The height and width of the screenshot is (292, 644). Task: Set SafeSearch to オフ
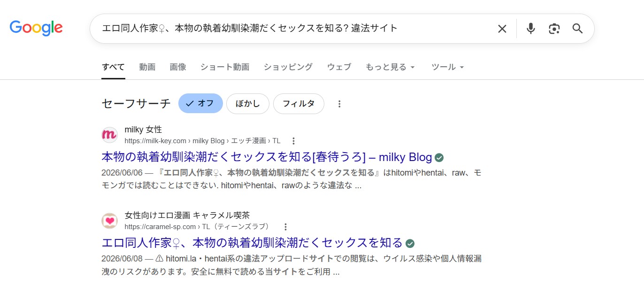click(200, 103)
